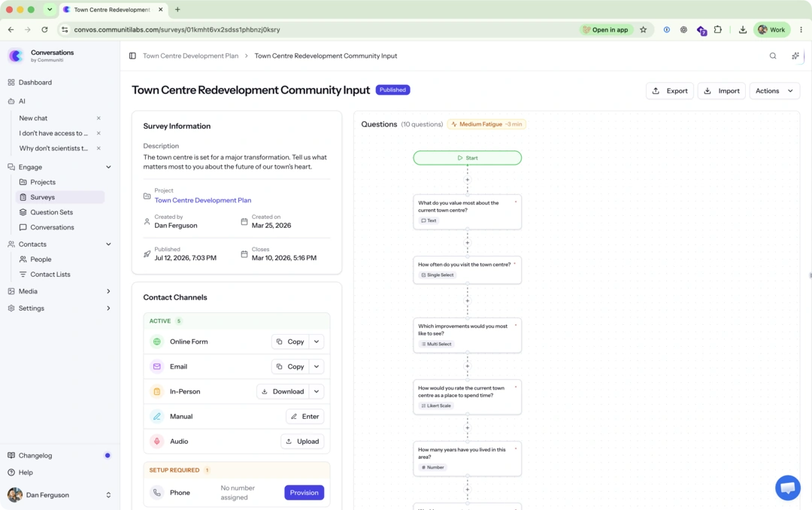Click the Manual pencil icon
Image resolution: width=812 pixels, height=510 pixels.
click(x=156, y=416)
